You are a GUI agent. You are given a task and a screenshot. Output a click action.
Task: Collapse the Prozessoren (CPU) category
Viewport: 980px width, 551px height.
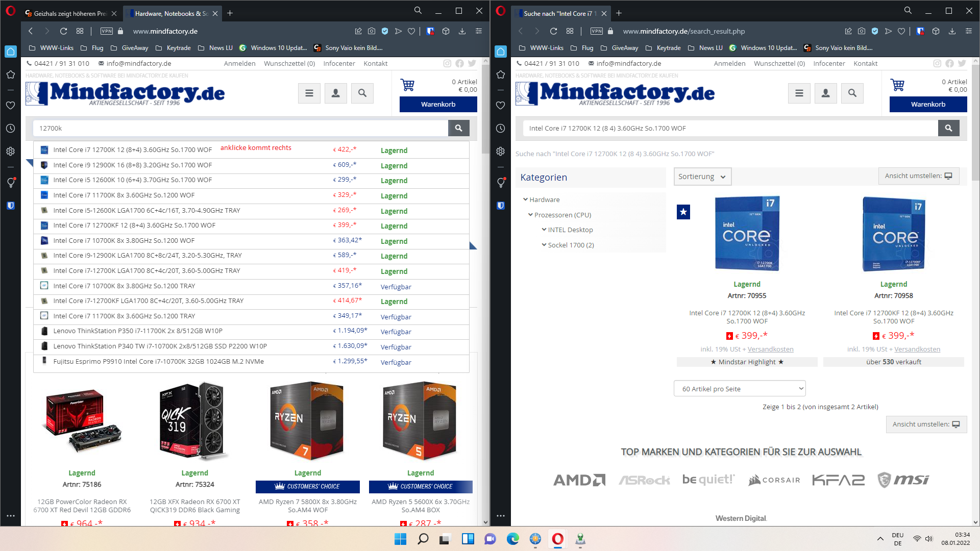pyautogui.click(x=530, y=215)
